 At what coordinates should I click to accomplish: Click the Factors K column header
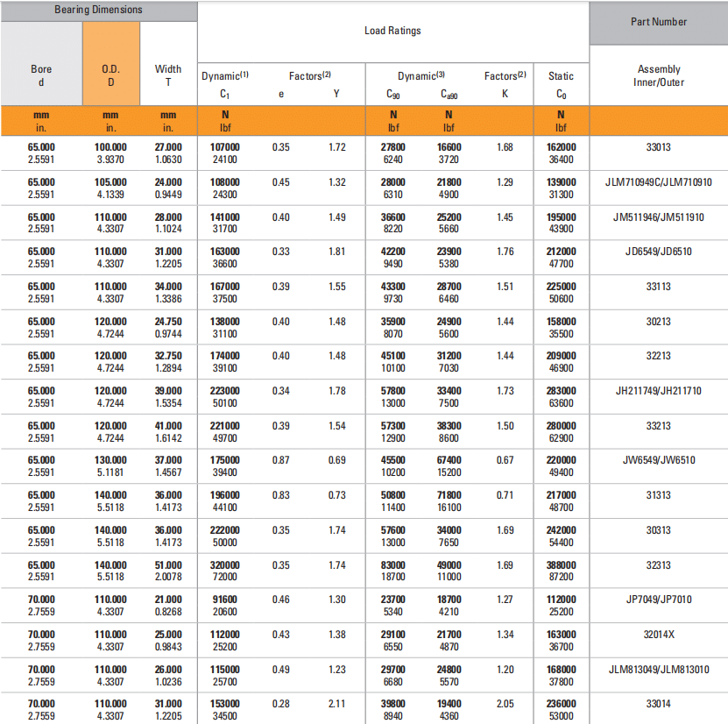pos(505,84)
